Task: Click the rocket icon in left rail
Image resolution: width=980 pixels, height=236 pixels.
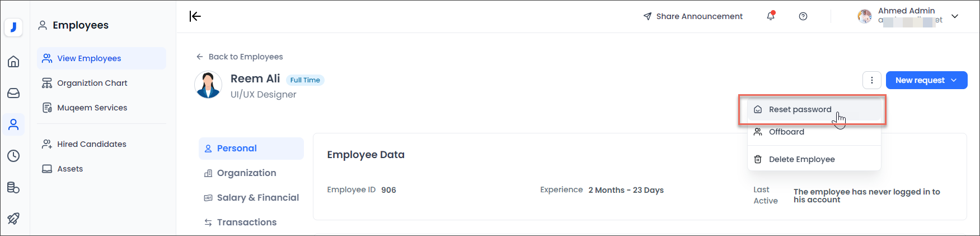Action: 13,219
